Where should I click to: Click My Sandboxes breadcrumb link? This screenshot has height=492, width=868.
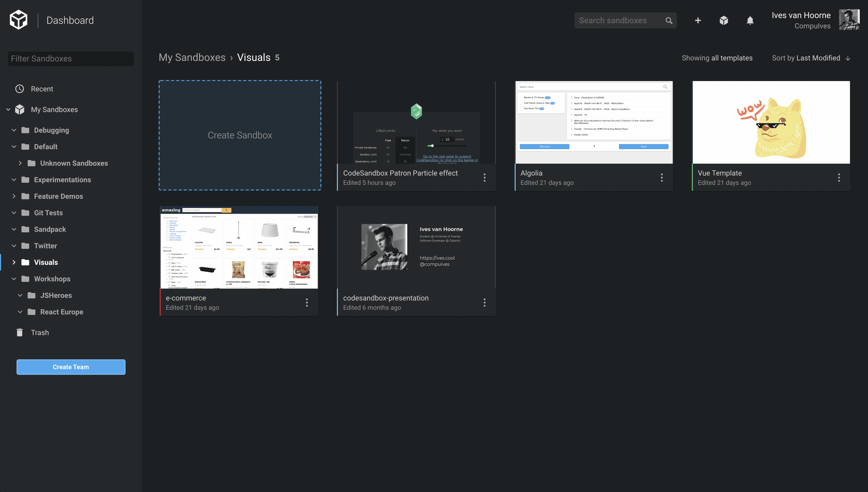pos(192,58)
